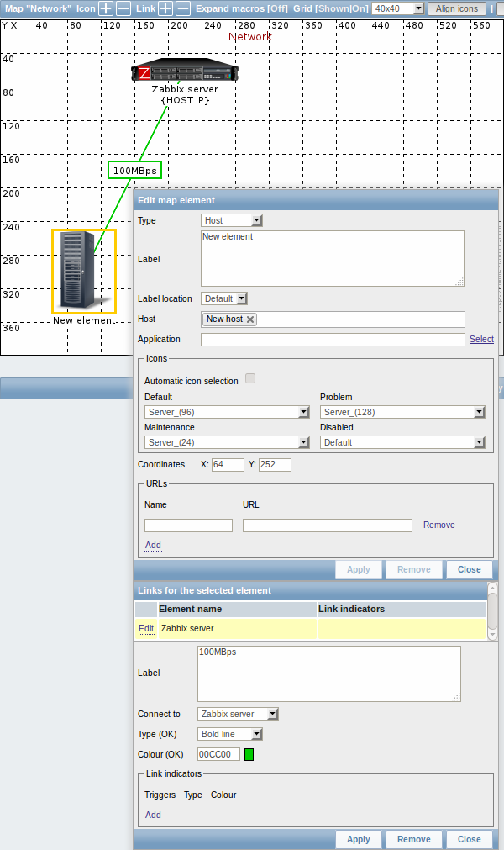504x850 pixels.
Task: Click the Remove link in the URLs row
Action: [x=439, y=525]
